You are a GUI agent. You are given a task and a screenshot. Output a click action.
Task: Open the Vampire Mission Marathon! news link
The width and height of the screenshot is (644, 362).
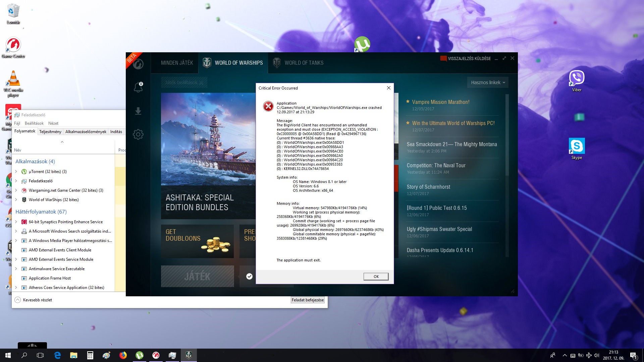441,102
